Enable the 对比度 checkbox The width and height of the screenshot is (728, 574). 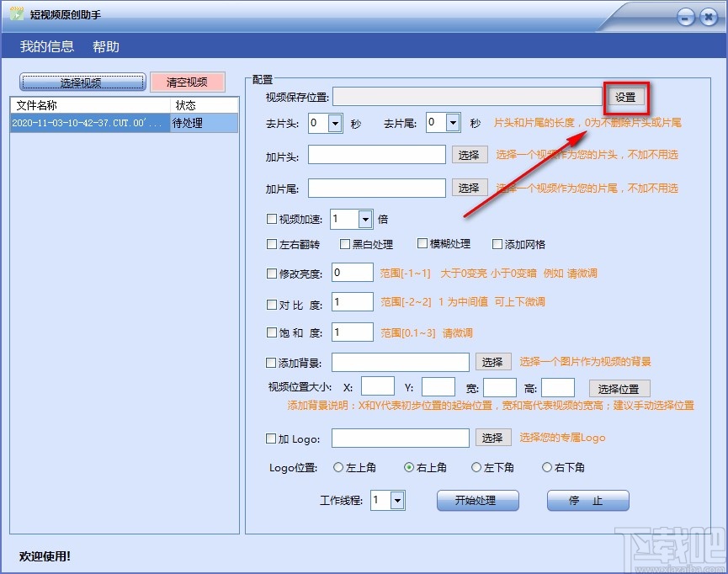(x=272, y=305)
